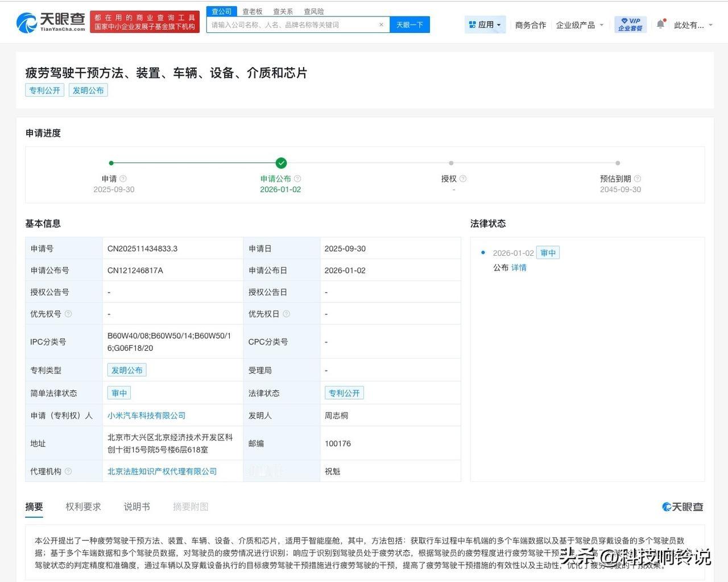Viewport: 728px width, 582px height.
Task: Open the 小米汽车科技有限公司 company link
Action: (147, 415)
